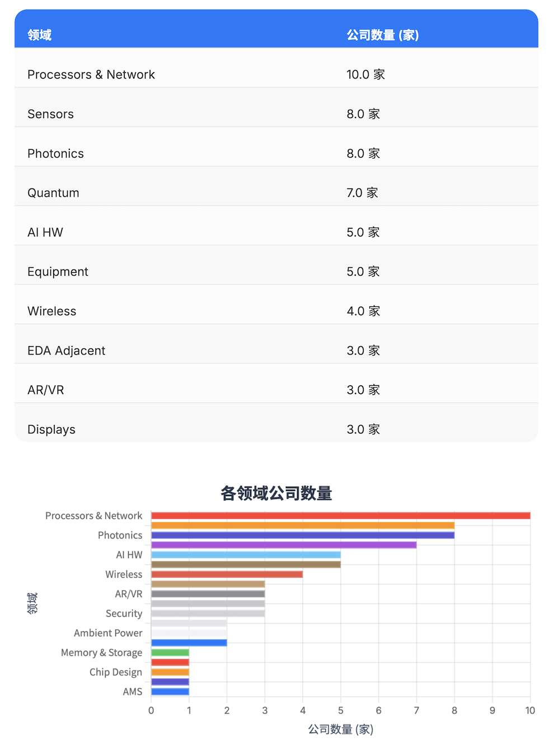Click the chart title 各领域公司数量

pos(276,493)
